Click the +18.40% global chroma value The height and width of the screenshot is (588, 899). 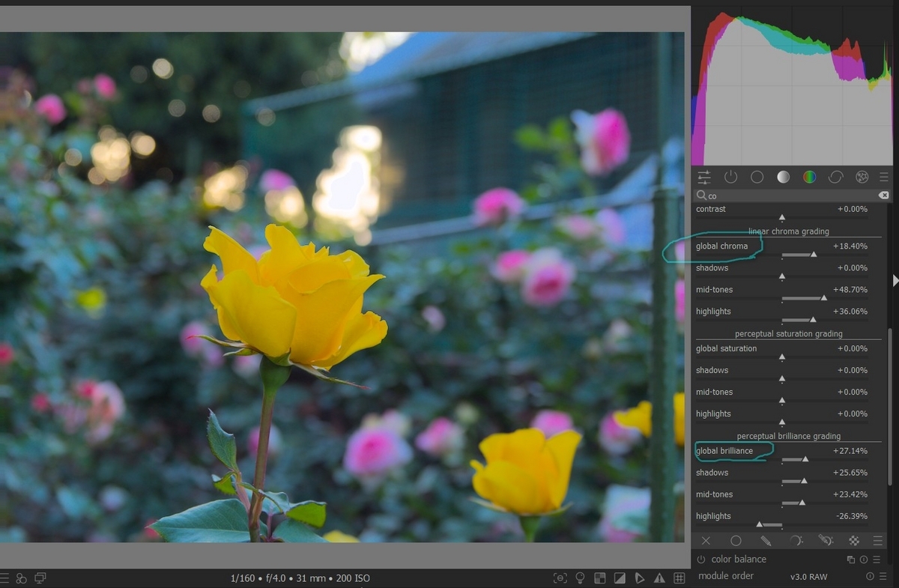point(850,246)
